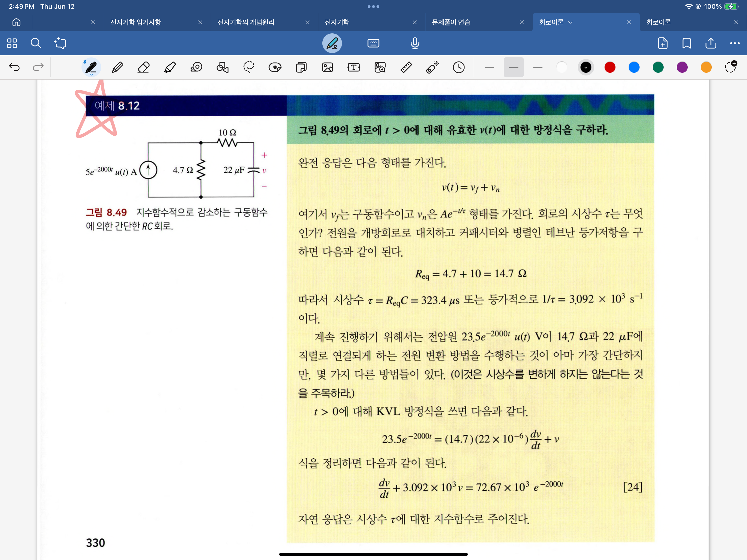Select the medium stroke thickness
Viewport: 747px width, 560px height.
coord(513,67)
